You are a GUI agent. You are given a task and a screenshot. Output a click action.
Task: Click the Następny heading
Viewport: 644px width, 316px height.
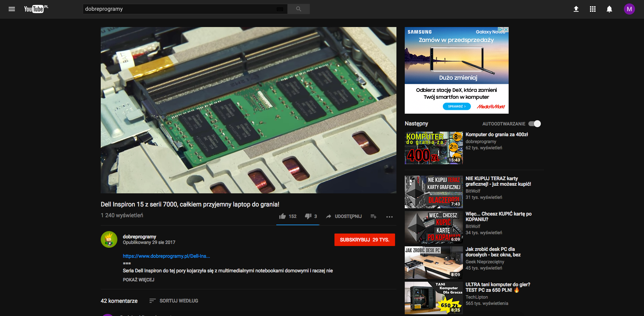click(x=416, y=123)
